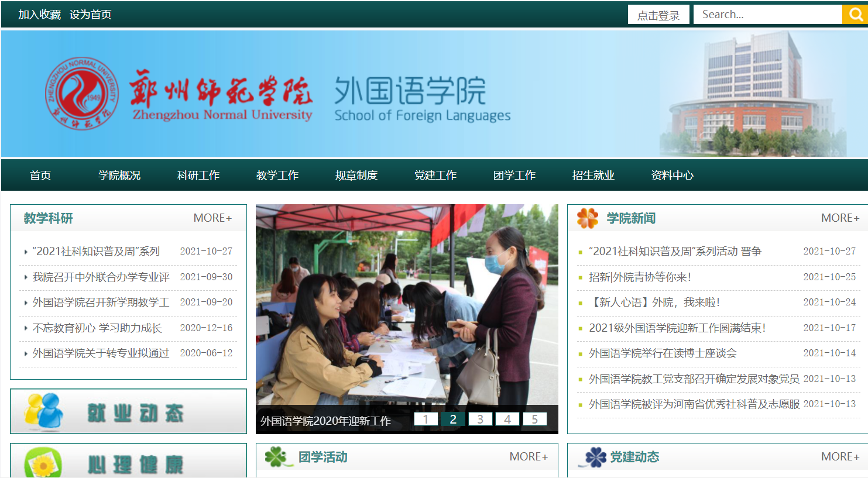This screenshot has height=478, width=868.
Task: Click the 点击登录 login button
Action: [658, 13]
